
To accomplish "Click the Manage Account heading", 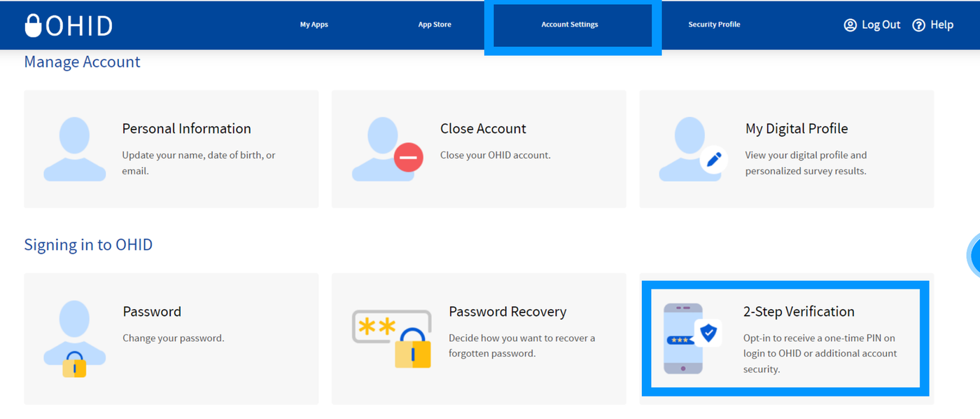I will (x=82, y=62).
